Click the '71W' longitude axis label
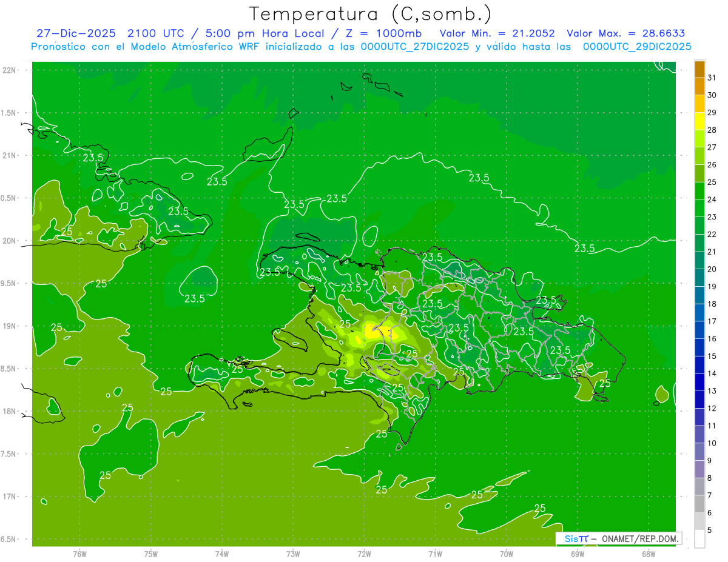The height and width of the screenshot is (562, 728). click(x=435, y=554)
